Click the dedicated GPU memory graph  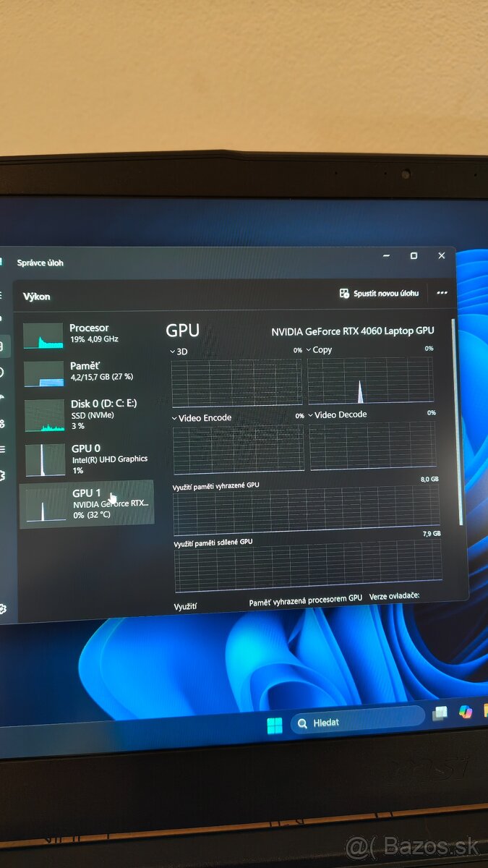click(307, 510)
